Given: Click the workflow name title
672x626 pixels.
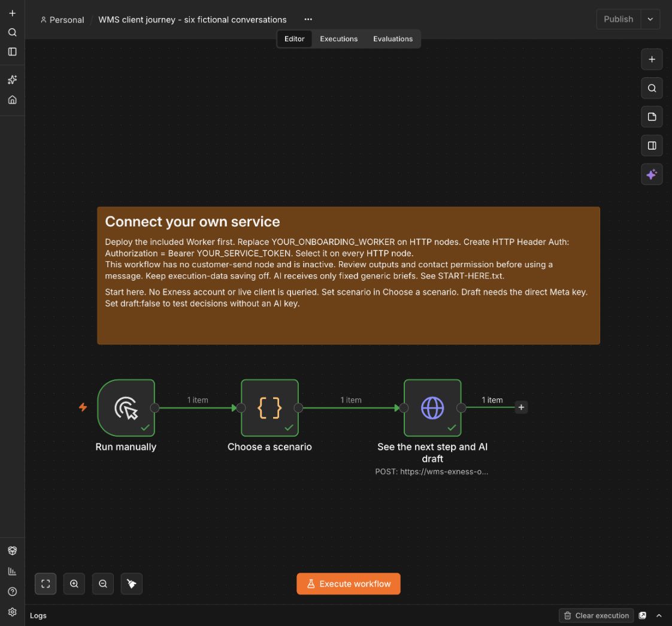Looking at the screenshot, I should [x=192, y=20].
